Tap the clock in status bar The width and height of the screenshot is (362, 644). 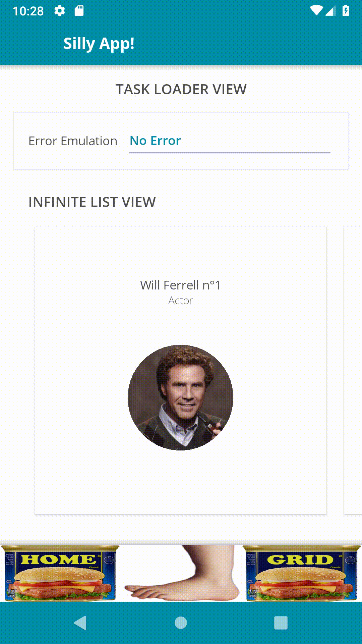(x=28, y=11)
